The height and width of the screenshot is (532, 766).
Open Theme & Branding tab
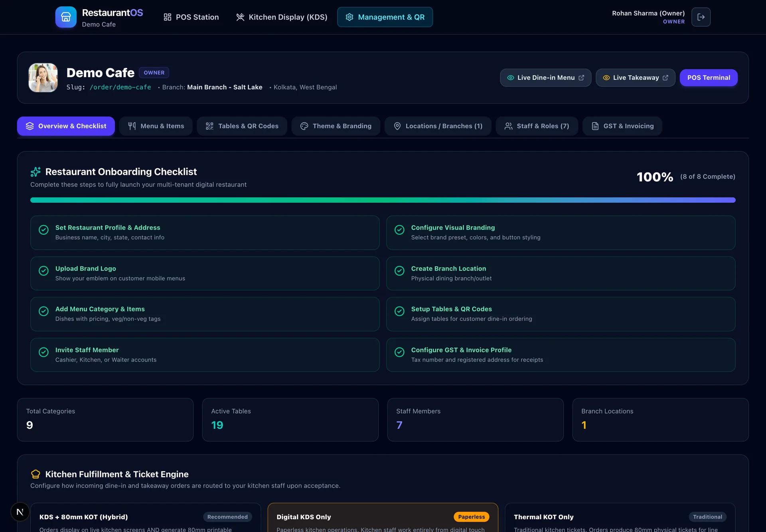336,126
